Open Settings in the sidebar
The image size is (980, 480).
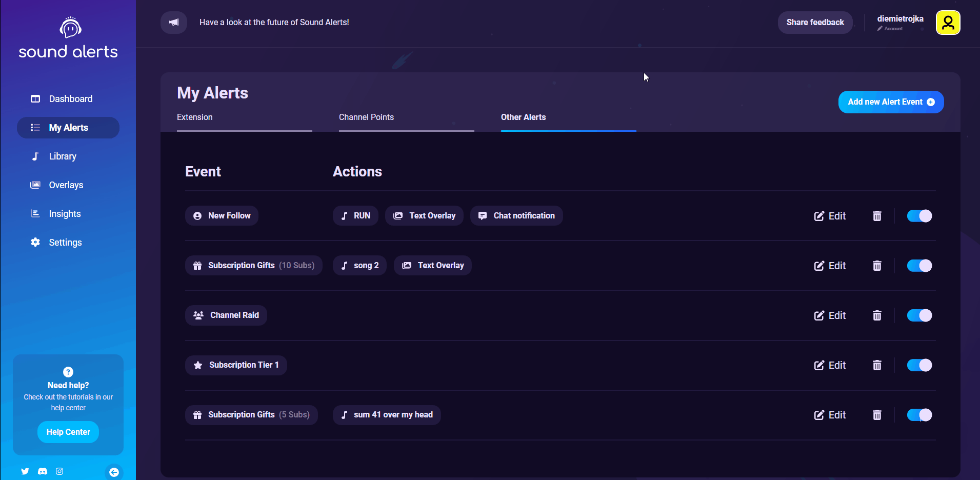point(68,243)
